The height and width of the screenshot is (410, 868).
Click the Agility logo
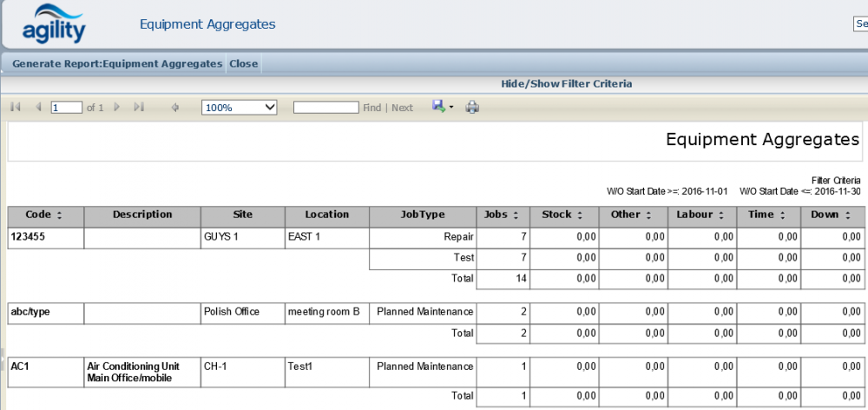click(x=54, y=25)
